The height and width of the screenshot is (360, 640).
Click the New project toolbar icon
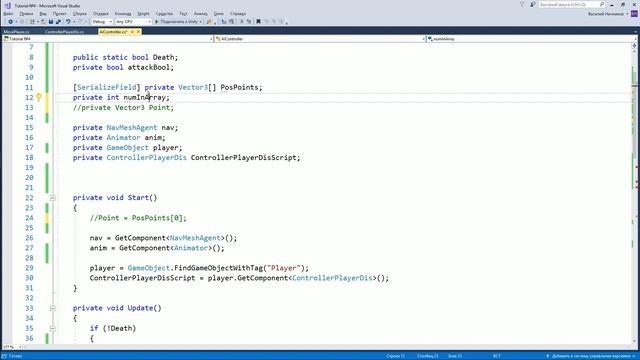[32, 22]
